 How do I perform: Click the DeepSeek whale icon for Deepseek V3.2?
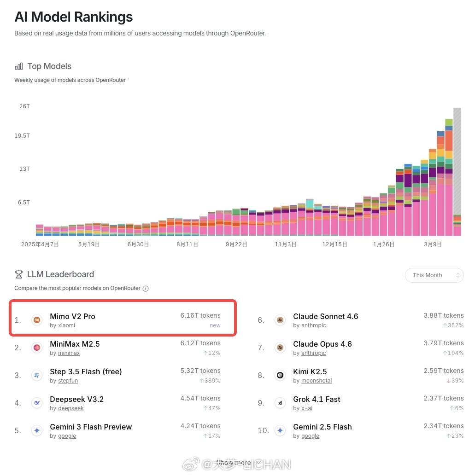tap(37, 403)
